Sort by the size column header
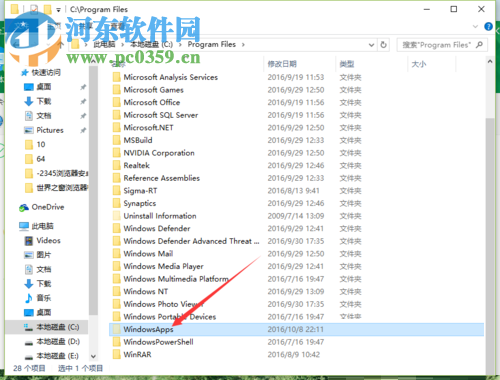Image resolution: width=500 pixels, height=380 pixels. (x=419, y=64)
